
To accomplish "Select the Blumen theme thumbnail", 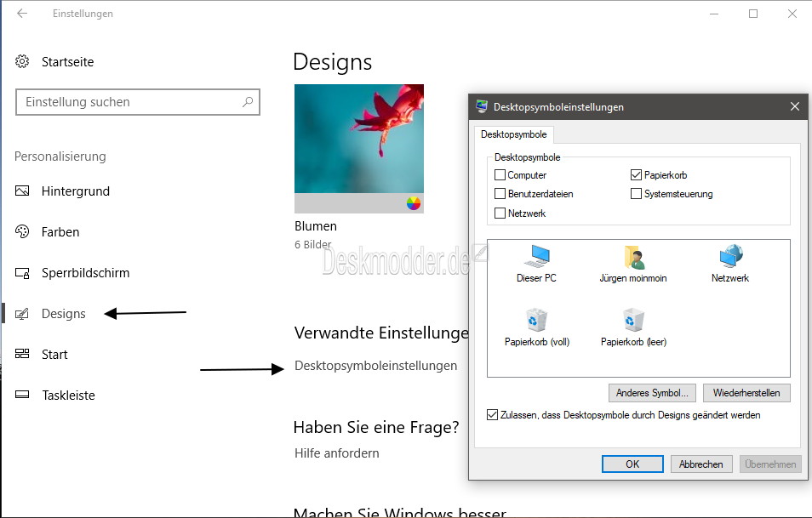I will (359, 149).
